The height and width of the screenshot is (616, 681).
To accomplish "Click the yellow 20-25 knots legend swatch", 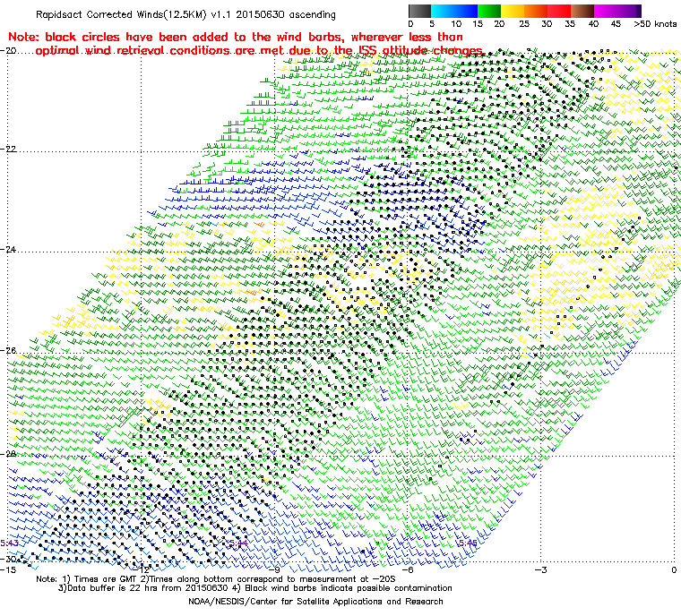I will (x=513, y=11).
